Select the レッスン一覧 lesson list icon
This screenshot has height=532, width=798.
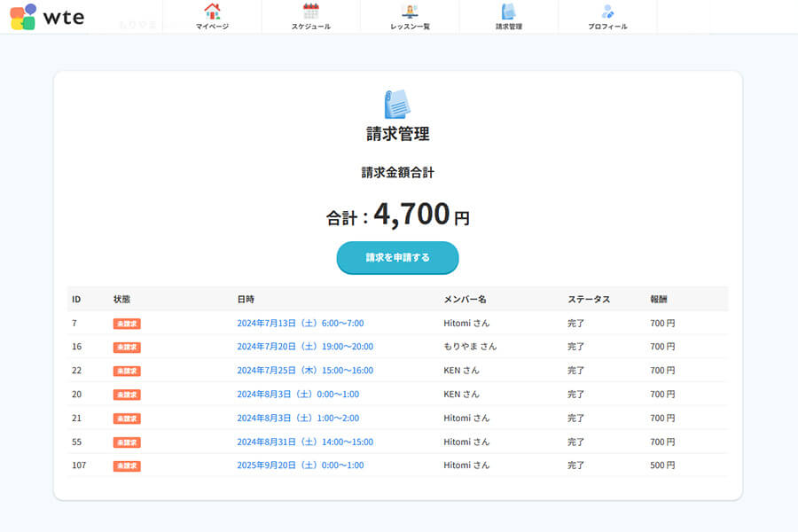click(408, 12)
